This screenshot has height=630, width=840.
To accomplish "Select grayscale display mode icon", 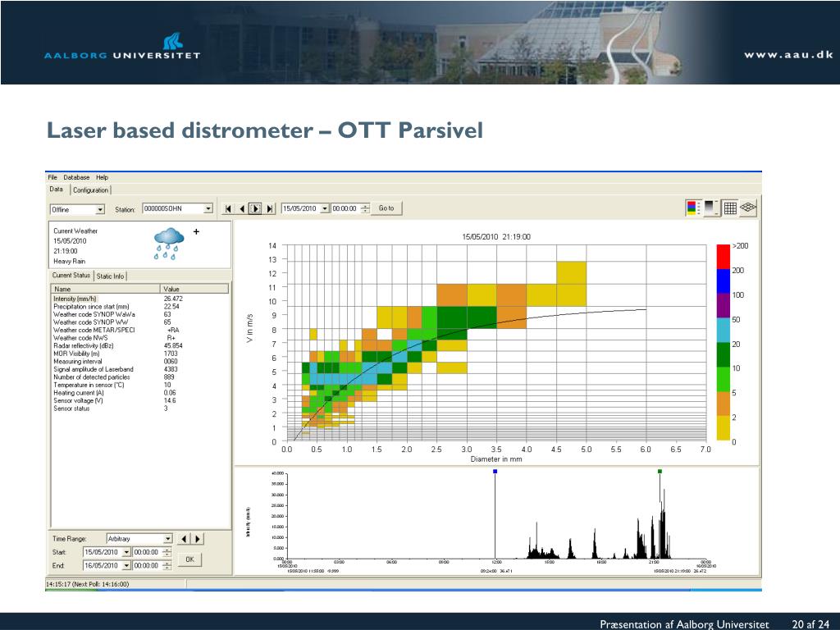I will tap(711, 208).
